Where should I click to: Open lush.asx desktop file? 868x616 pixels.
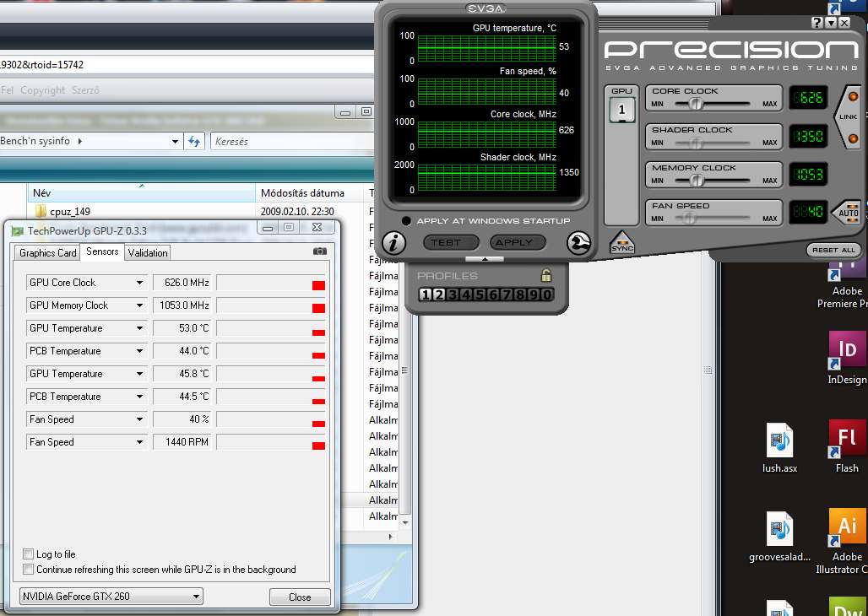coord(779,448)
